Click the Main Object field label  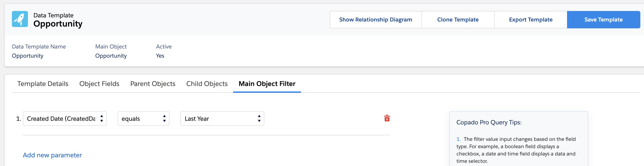tap(111, 47)
